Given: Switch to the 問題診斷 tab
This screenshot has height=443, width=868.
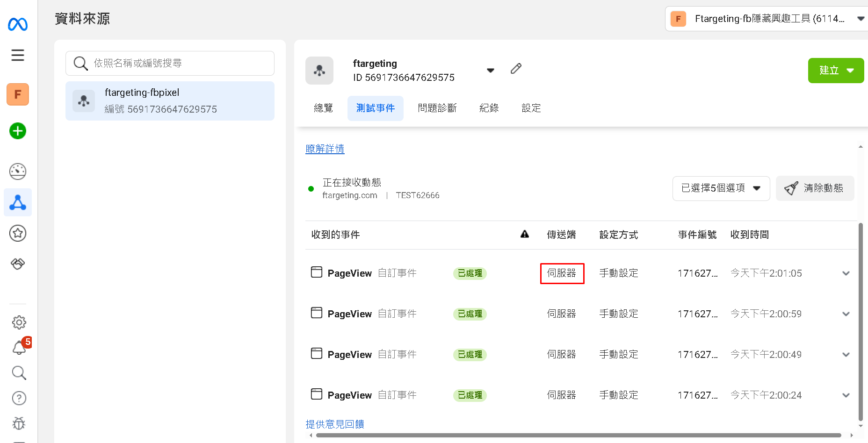Looking at the screenshot, I should (437, 108).
